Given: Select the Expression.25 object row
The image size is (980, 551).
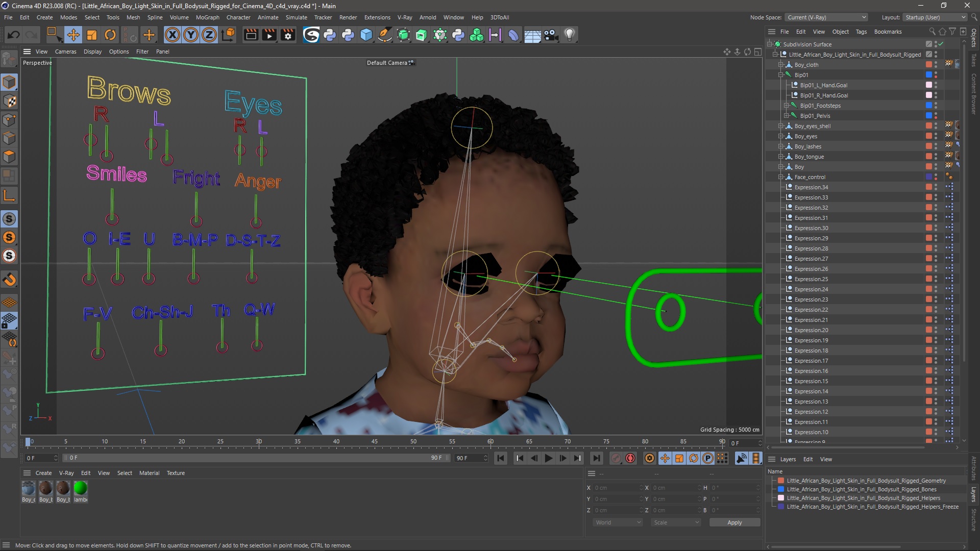Looking at the screenshot, I should (x=811, y=279).
